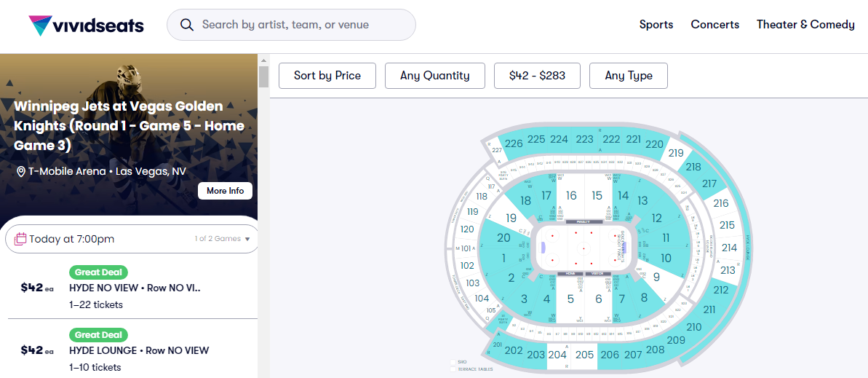Open the Any Quantity filter
This screenshot has height=378, width=868.
point(434,76)
